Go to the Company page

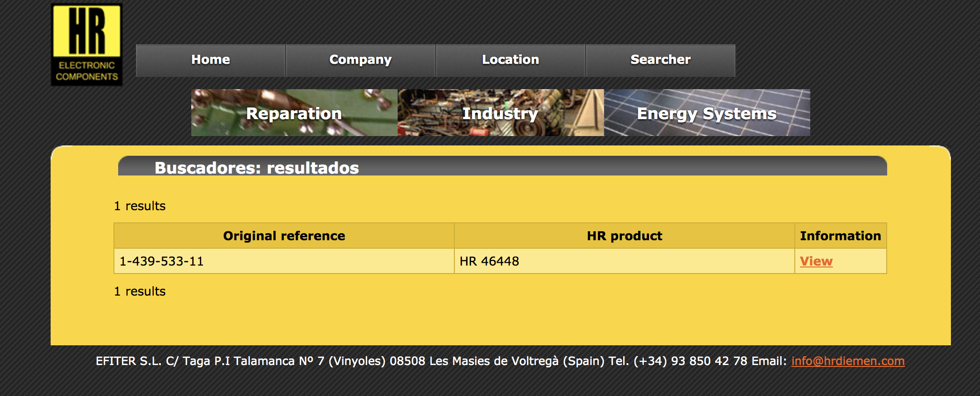click(360, 60)
